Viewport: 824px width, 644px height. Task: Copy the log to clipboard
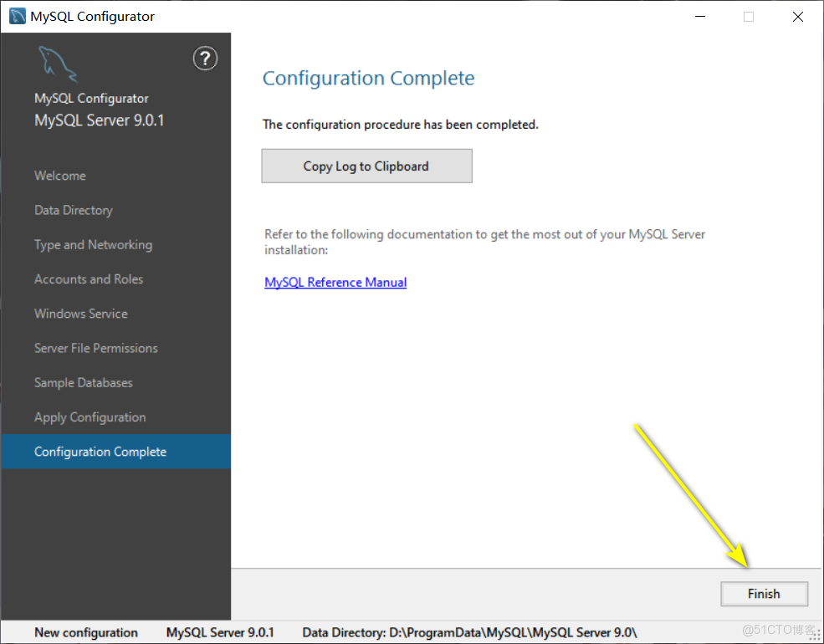tap(366, 166)
